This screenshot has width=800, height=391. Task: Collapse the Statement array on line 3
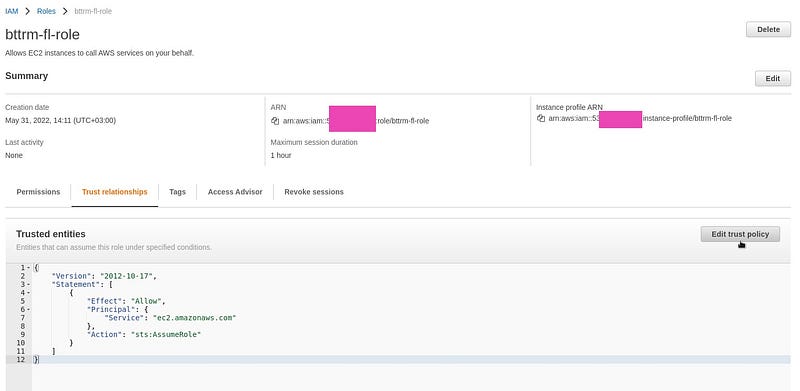[x=28, y=284]
